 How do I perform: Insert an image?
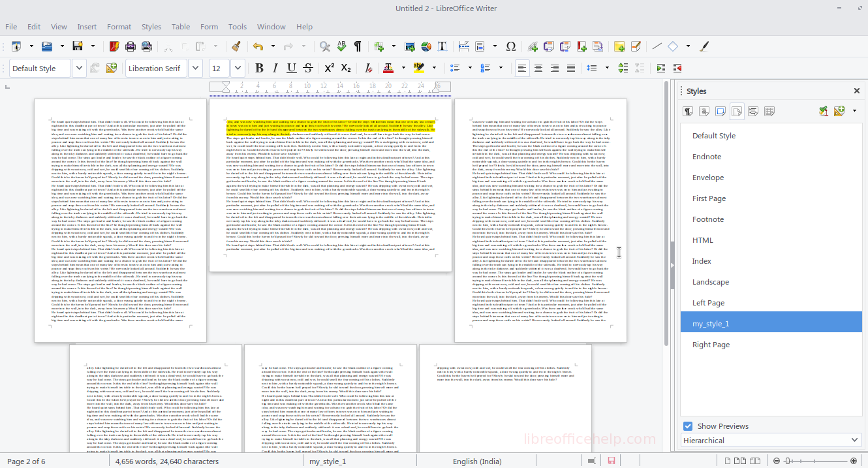410,46
